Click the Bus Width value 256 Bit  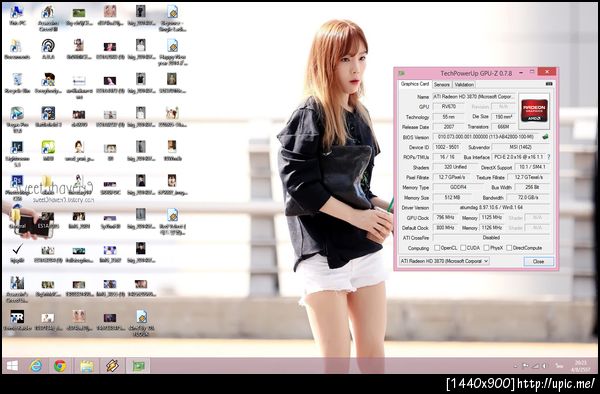click(x=533, y=187)
